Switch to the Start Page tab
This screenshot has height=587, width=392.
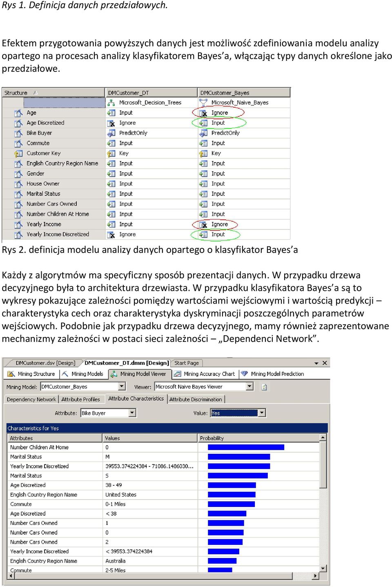(x=187, y=363)
